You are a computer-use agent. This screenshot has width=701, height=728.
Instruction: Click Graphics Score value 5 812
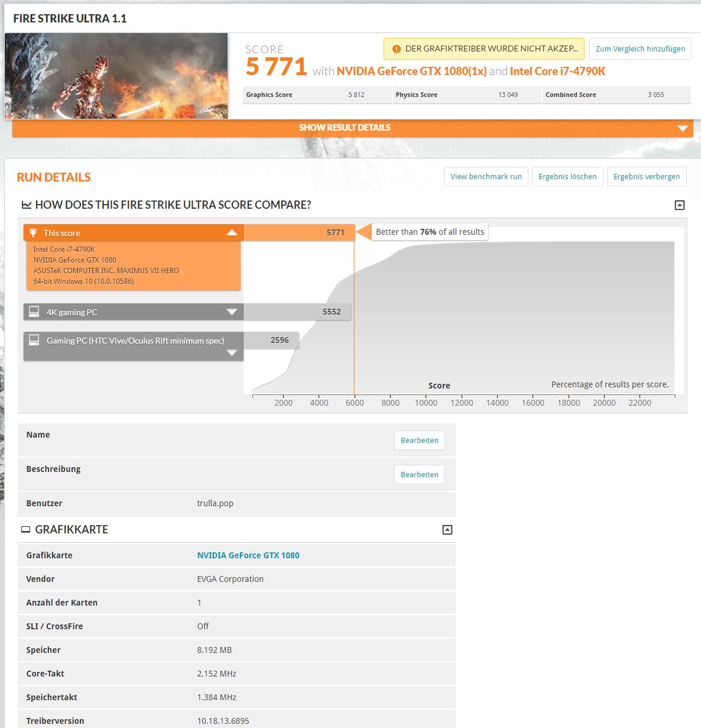click(356, 95)
